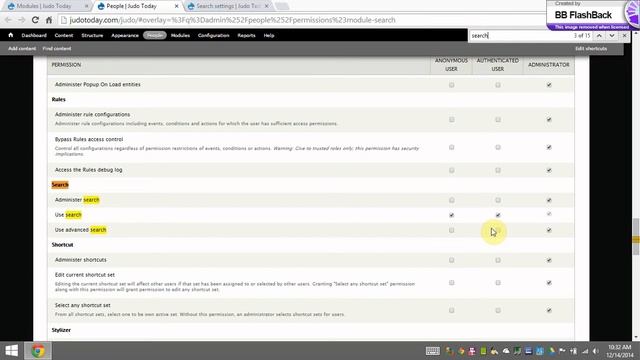640x360 pixels.
Task: Go back with the browser back arrow
Action: coord(8,20)
